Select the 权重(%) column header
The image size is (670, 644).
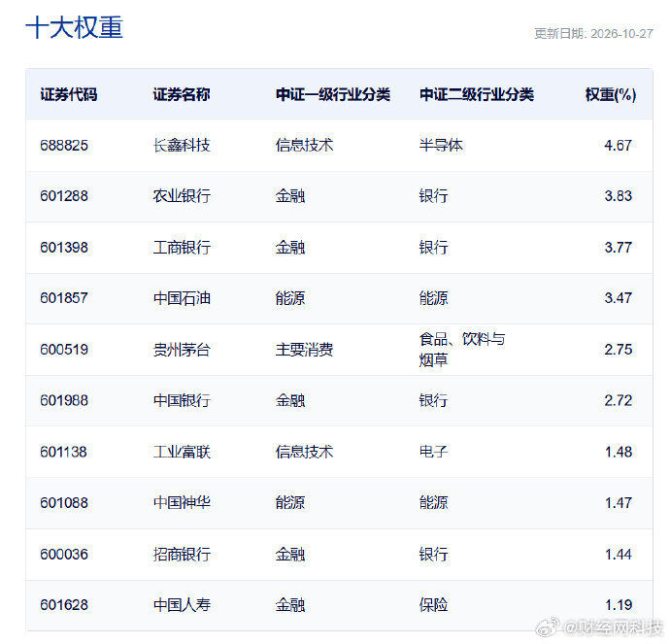coord(611,94)
